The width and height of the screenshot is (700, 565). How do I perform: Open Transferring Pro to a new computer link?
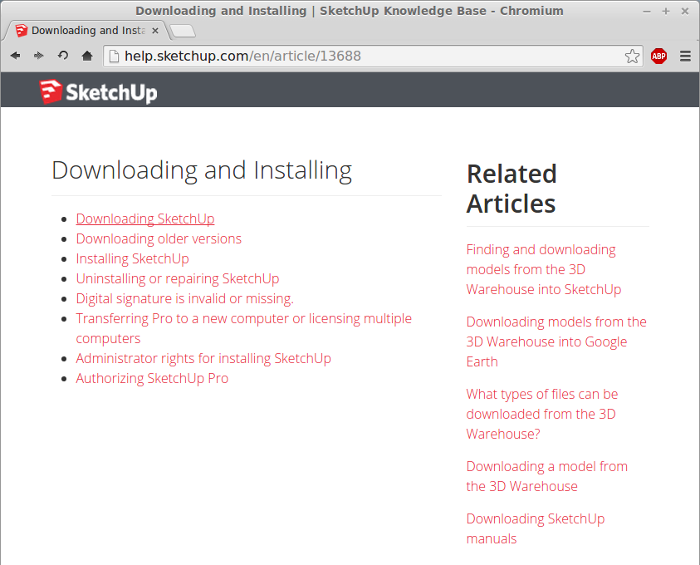[x=243, y=328]
